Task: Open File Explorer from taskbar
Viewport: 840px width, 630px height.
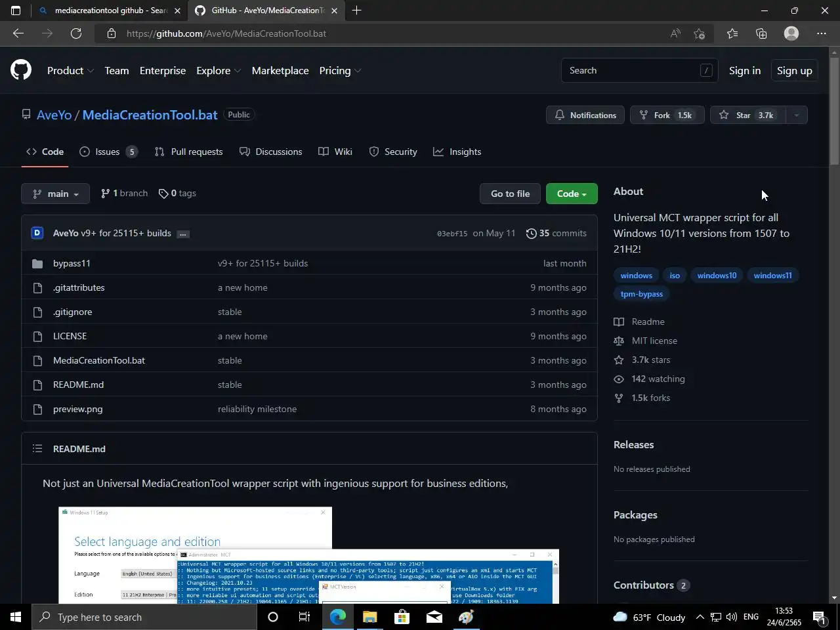Action: [x=369, y=617]
